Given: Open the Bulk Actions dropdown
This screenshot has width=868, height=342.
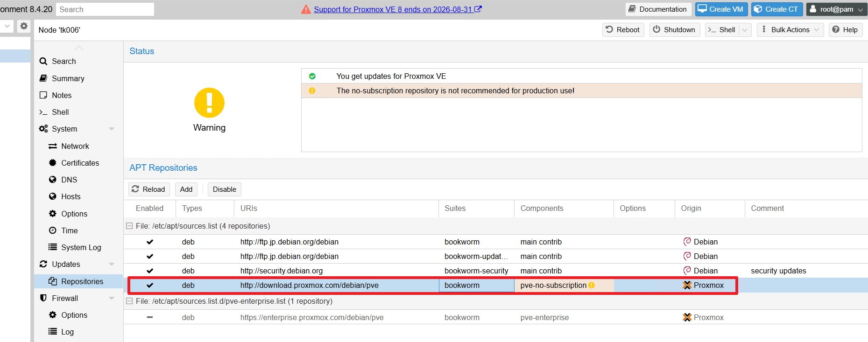Looking at the screenshot, I should coord(790,30).
